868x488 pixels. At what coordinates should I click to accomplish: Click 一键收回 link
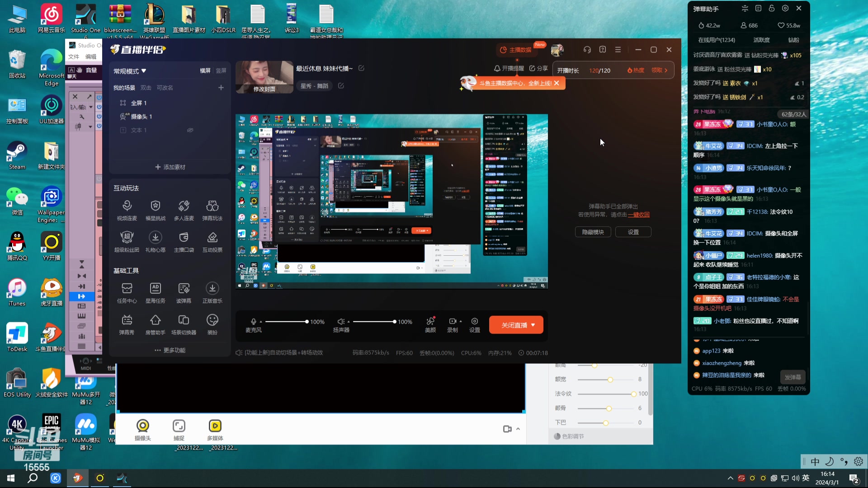638,215
